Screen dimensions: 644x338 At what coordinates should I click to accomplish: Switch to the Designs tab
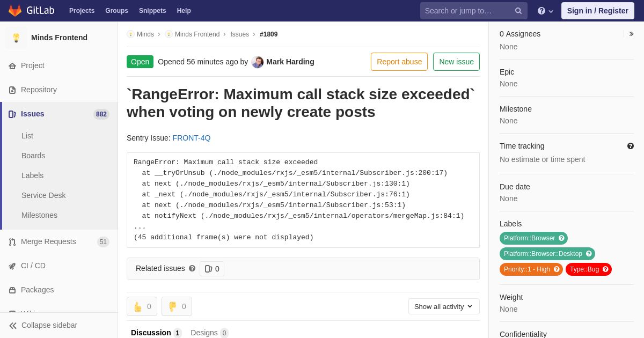click(209, 333)
